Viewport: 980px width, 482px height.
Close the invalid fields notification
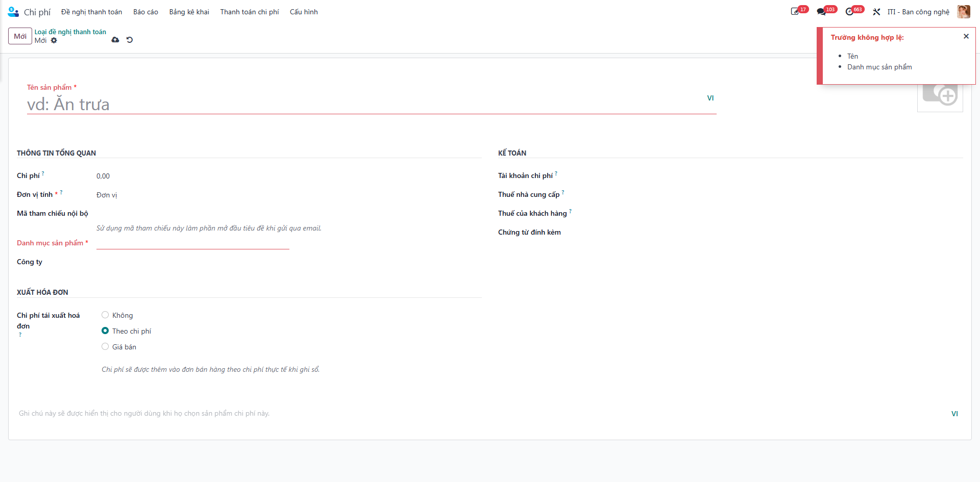click(966, 36)
